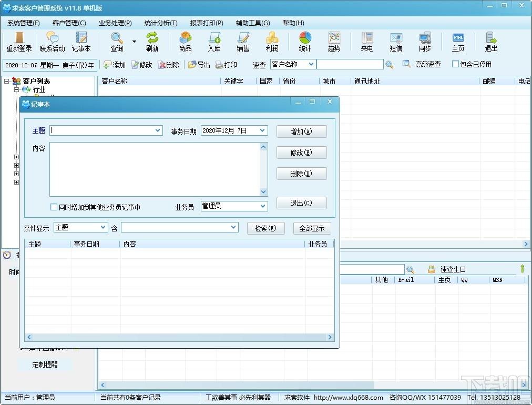Open the 事务日期 date picker dropdown

262,130
